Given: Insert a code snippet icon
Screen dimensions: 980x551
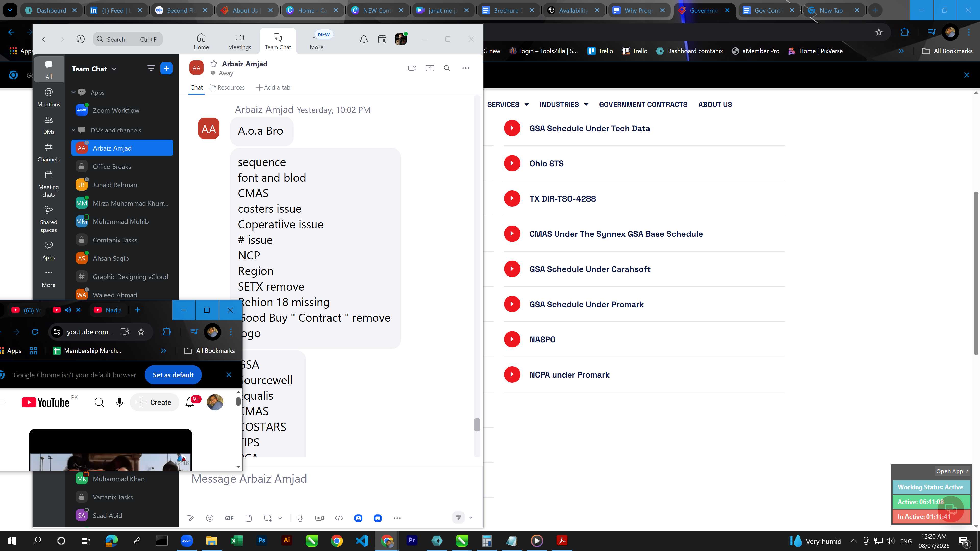Looking at the screenshot, I should 339,518.
